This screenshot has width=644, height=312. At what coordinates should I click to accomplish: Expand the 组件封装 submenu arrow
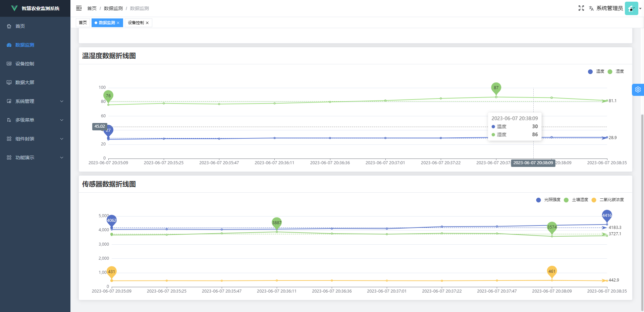tap(62, 139)
